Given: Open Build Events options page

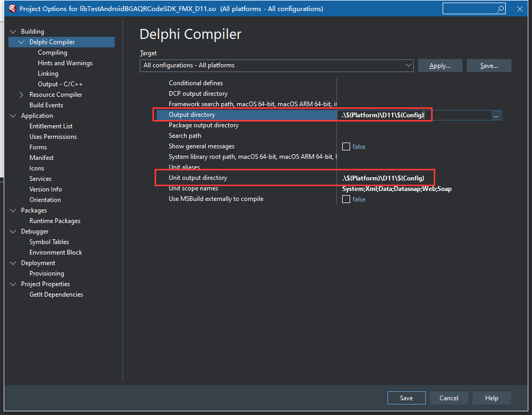Looking at the screenshot, I should 46,105.
